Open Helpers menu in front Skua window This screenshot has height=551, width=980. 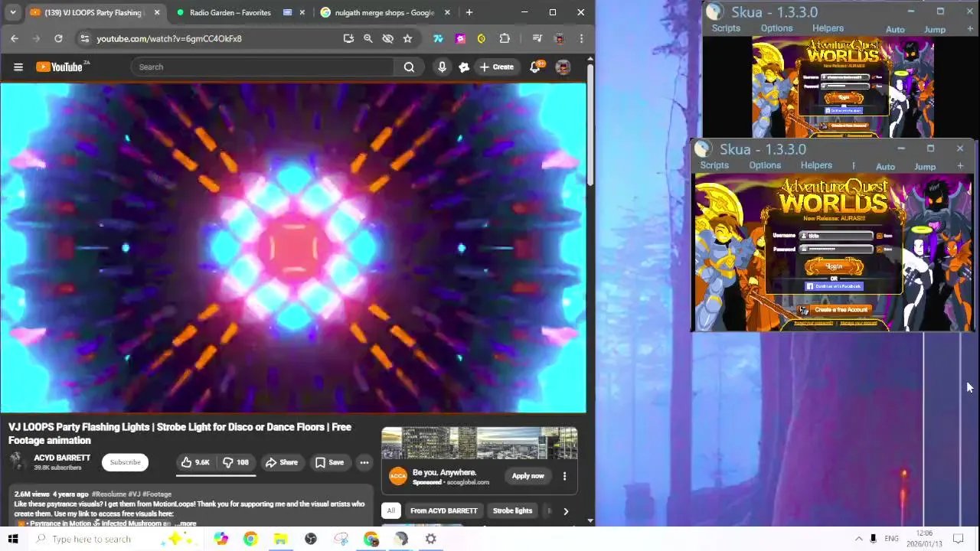816,165
